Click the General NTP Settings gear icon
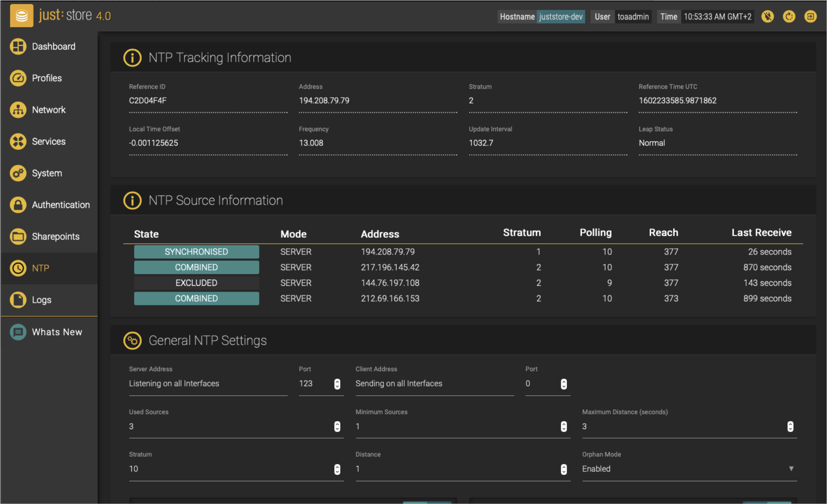The image size is (828, 504). pos(132,341)
